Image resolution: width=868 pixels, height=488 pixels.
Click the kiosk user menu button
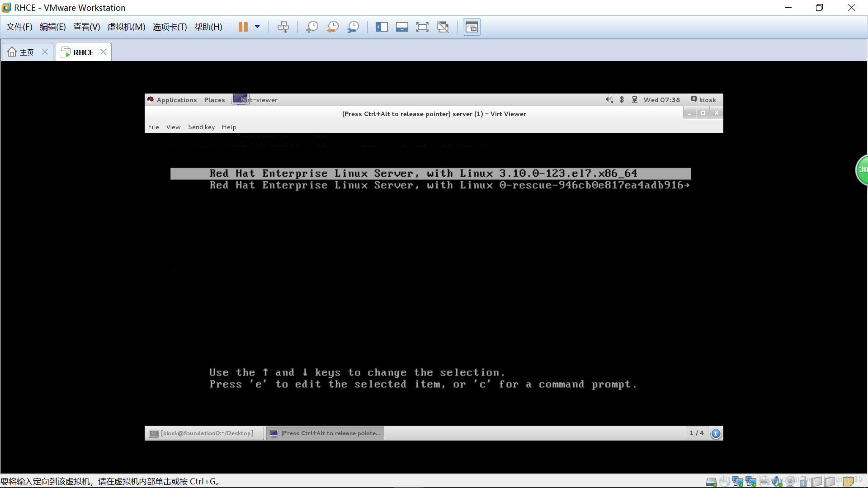coord(703,100)
